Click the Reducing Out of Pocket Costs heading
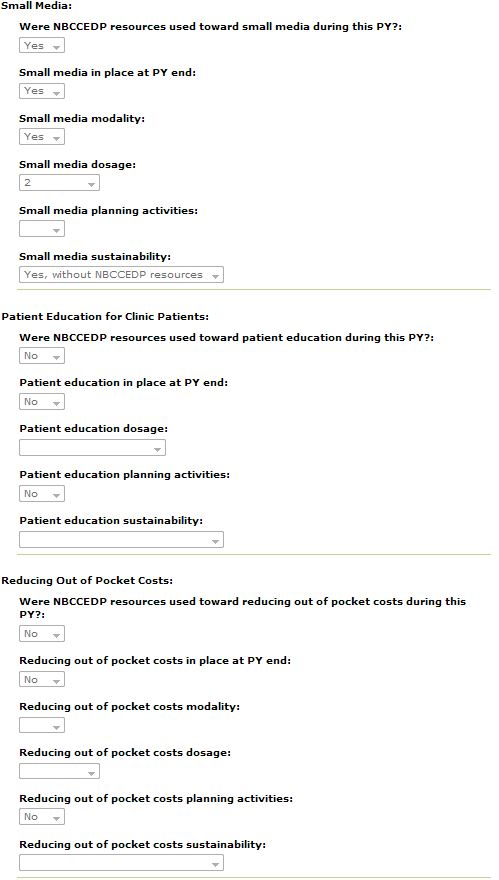The image size is (499, 880). click(87, 580)
